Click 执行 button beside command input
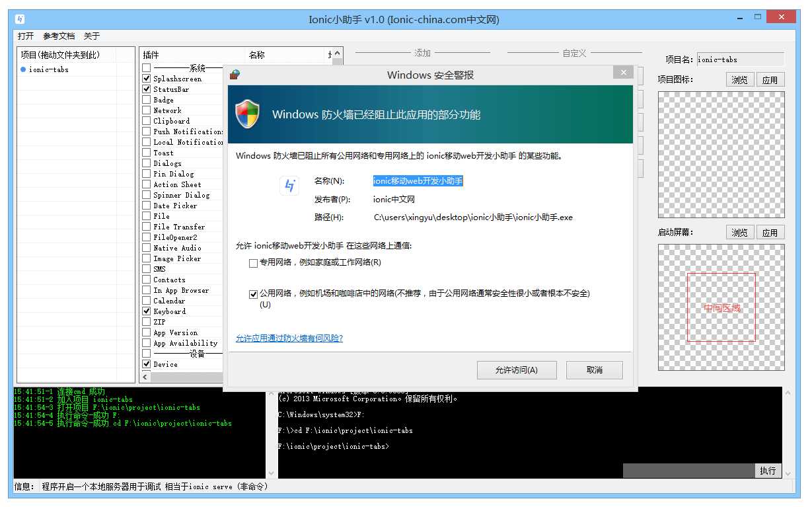 [768, 471]
